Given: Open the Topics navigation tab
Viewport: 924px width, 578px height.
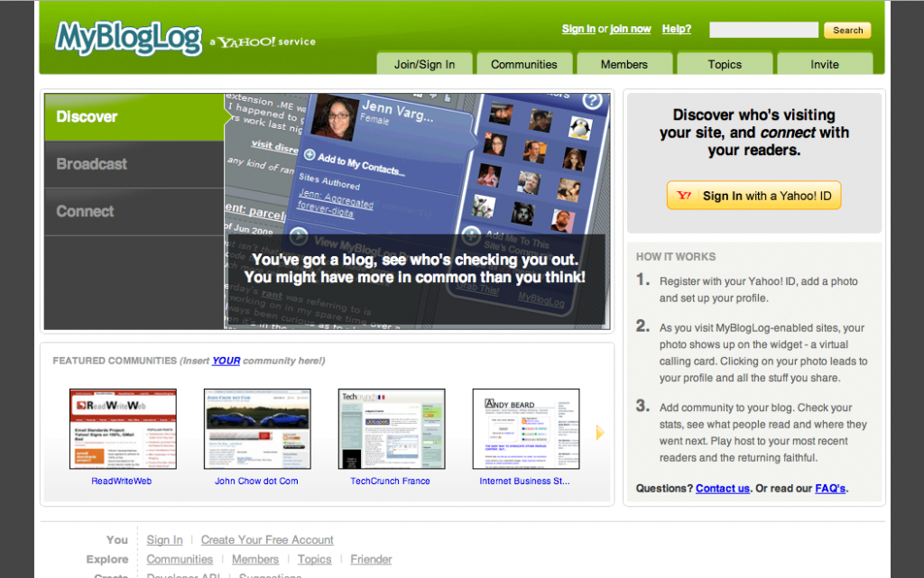Looking at the screenshot, I should click(x=725, y=64).
